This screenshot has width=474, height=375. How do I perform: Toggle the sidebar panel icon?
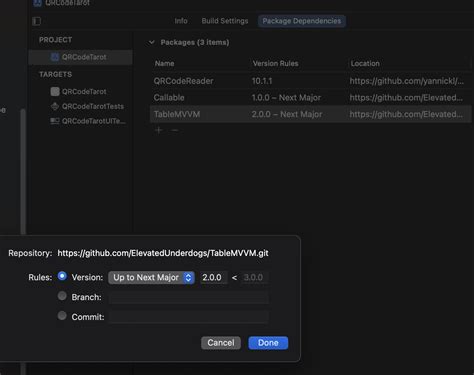click(37, 21)
